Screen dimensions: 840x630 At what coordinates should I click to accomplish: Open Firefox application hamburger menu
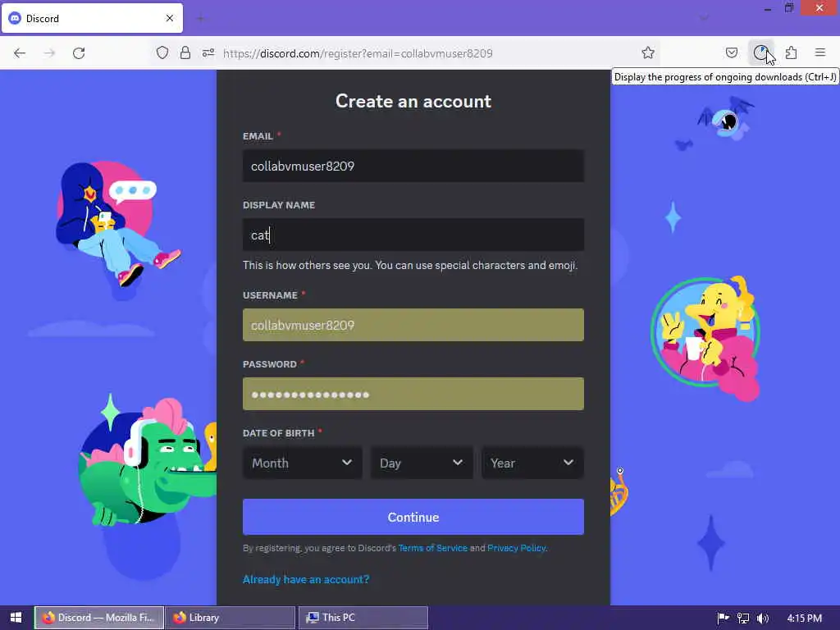pos(820,53)
